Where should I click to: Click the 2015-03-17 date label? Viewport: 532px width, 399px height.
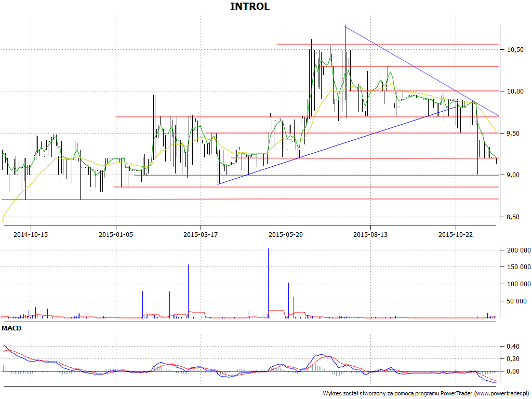(201, 234)
